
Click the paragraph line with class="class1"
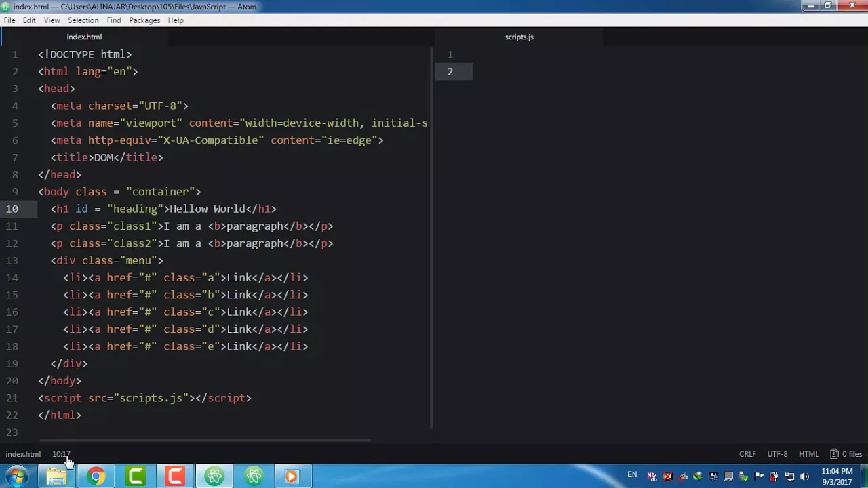click(x=192, y=226)
